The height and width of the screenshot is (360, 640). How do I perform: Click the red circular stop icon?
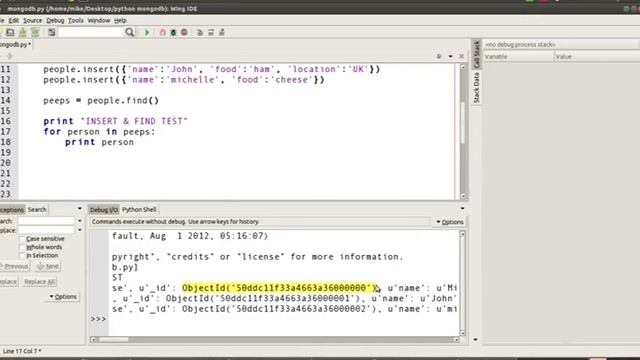tap(184, 32)
